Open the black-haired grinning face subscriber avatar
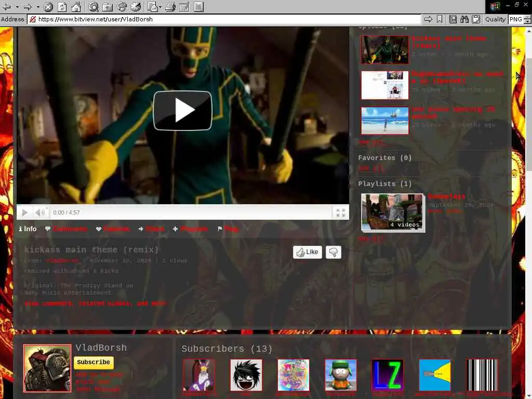 pyautogui.click(x=246, y=375)
